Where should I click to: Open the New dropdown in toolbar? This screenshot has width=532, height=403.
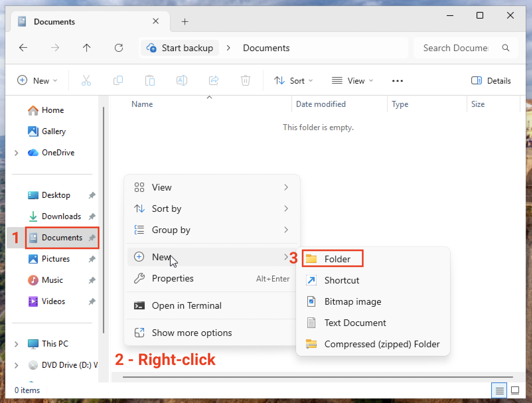tap(37, 81)
